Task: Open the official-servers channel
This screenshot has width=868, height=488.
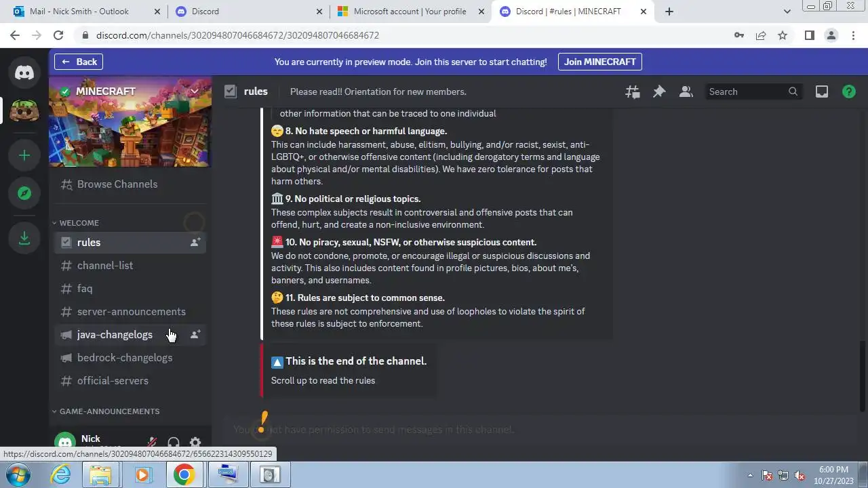Action: pos(130,380)
